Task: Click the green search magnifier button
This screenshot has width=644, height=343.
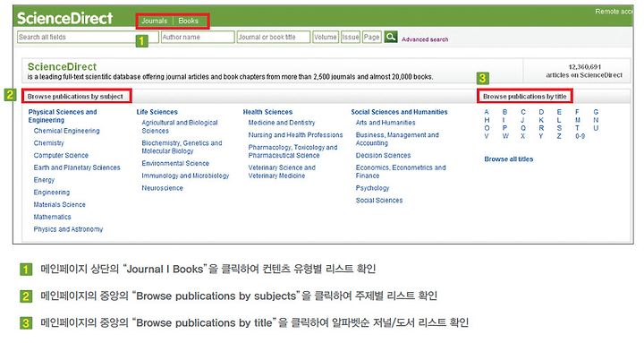Action: [x=391, y=37]
